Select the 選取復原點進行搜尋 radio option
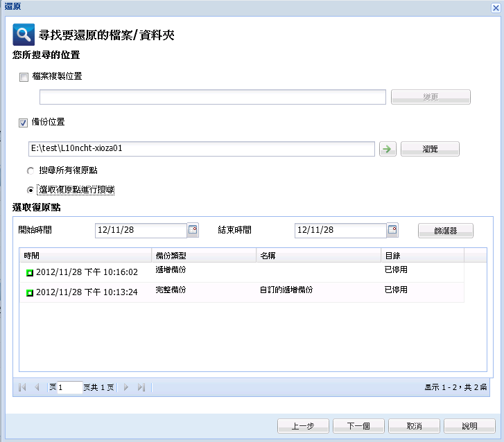The width and height of the screenshot is (504, 442). pyautogui.click(x=30, y=189)
